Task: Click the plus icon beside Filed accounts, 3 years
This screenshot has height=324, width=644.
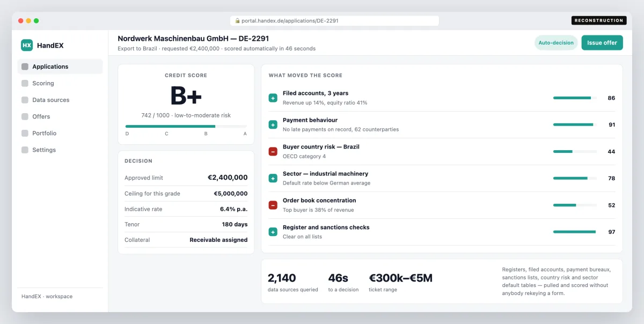Action: pyautogui.click(x=273, y=98)
